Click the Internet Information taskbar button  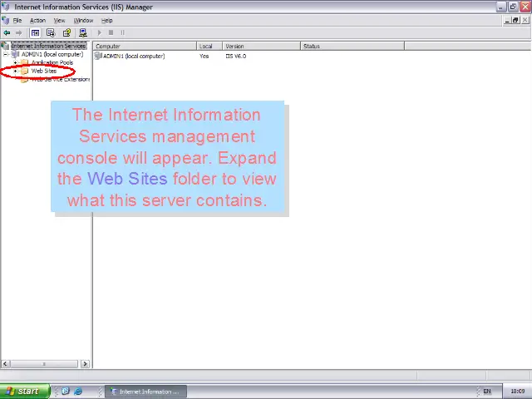tap(145, 392)
